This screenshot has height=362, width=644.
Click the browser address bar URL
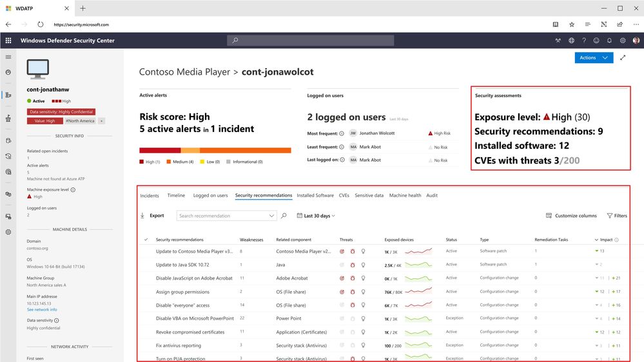point(81,24)
